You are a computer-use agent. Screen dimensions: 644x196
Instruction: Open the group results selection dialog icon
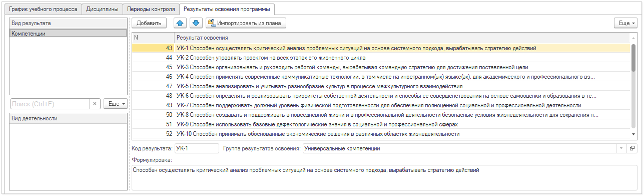[632, 148]
